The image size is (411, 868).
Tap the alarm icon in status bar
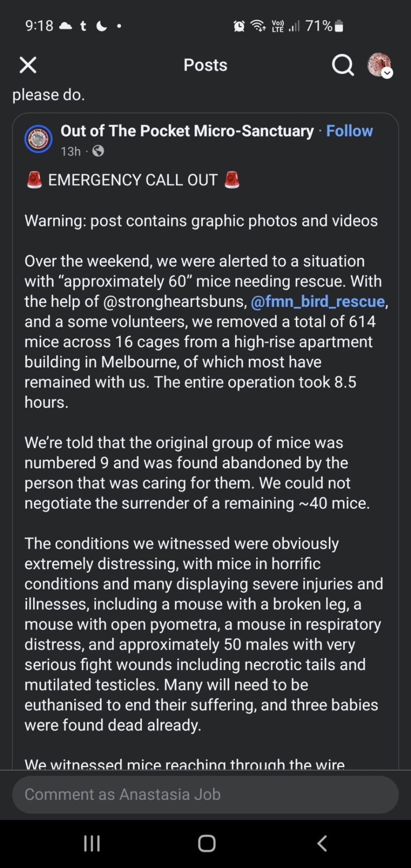(239, 26)
